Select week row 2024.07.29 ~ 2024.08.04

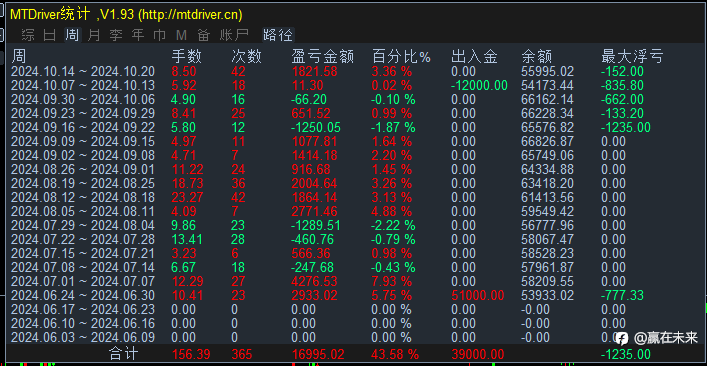tap(354, 225)
